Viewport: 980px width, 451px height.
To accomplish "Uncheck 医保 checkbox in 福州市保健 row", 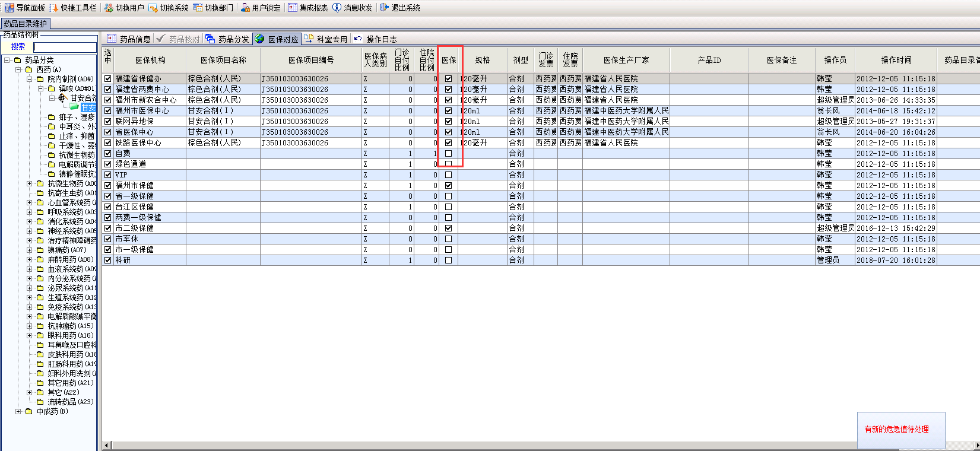I will pyautogui.click(x=448, y=185).
